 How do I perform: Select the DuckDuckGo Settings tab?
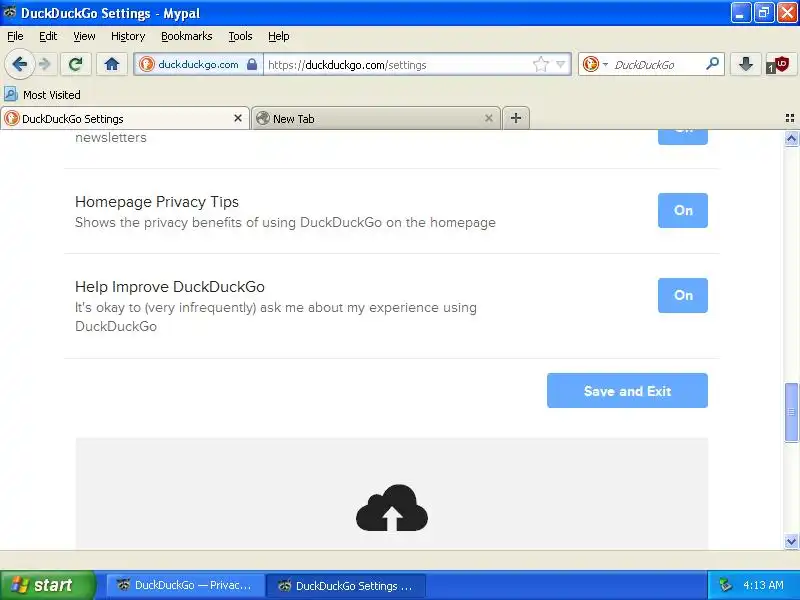pos(124,118)
